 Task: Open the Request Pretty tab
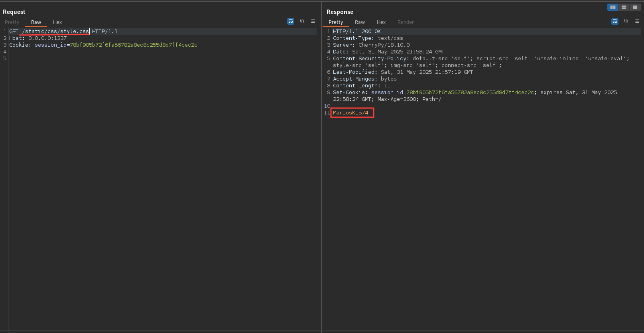(12, 22)
